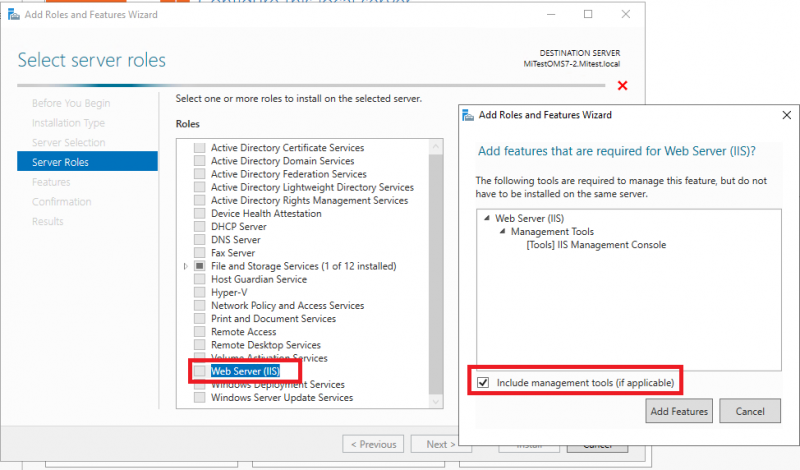
Task: Open Installation Type step
Action: [68, 123]
